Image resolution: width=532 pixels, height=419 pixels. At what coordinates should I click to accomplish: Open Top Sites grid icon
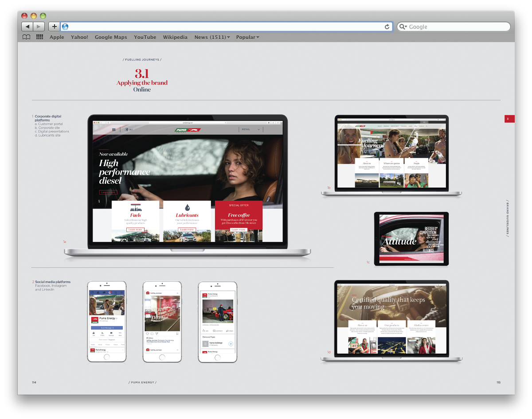point(40,37)
